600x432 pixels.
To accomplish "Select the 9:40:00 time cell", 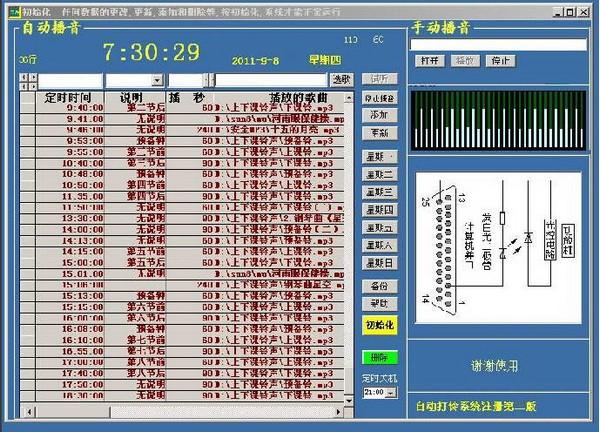I will (x=70, y=108).
